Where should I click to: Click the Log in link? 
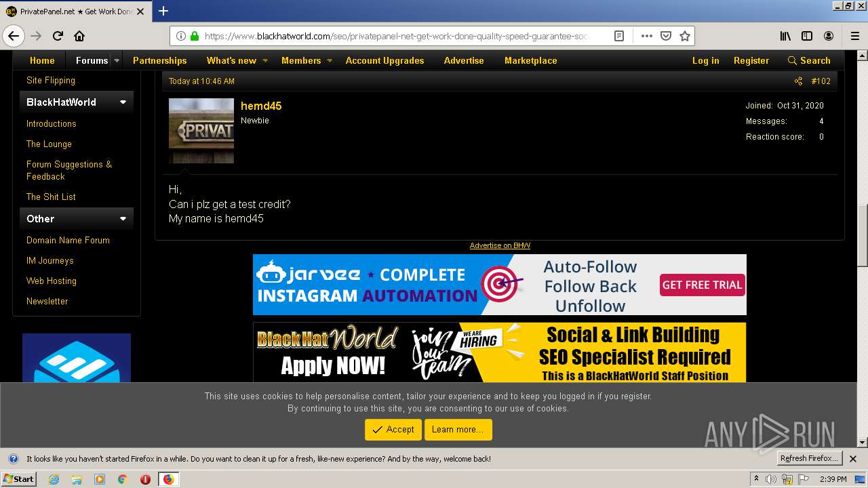pyautogui.click(x=705, y=60)
